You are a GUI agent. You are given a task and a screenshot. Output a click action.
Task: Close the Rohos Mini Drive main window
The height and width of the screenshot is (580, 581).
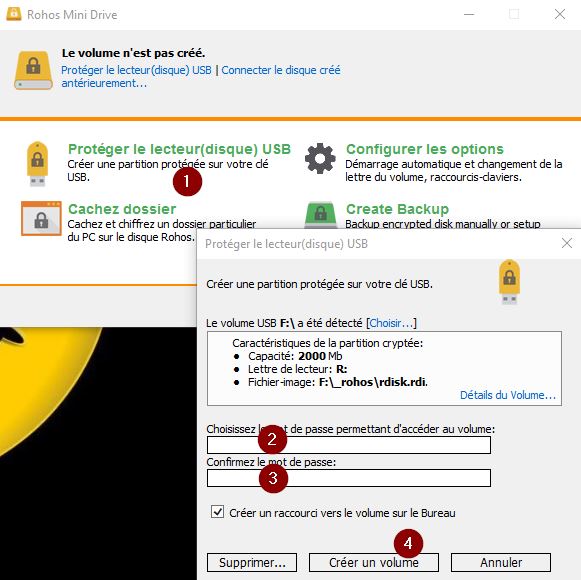click(x=560, y=14)
